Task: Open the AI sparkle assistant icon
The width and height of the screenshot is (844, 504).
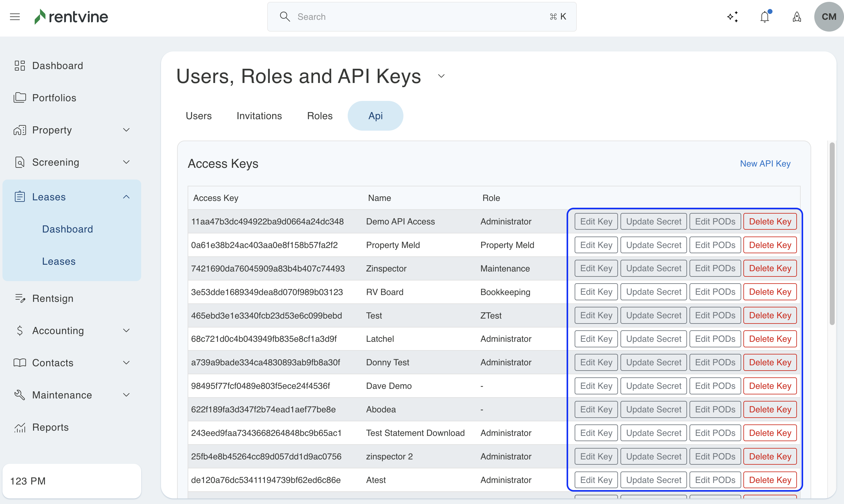Action: (x=733, y=17)
